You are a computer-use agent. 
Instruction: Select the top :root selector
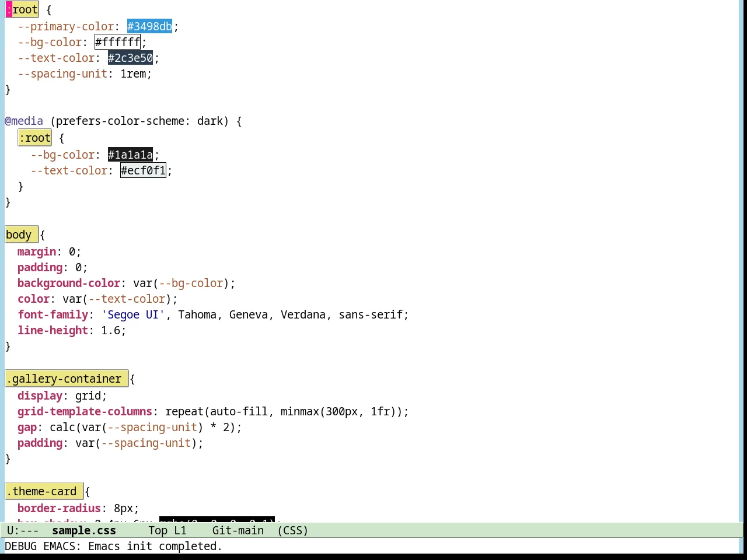(22, 9)
